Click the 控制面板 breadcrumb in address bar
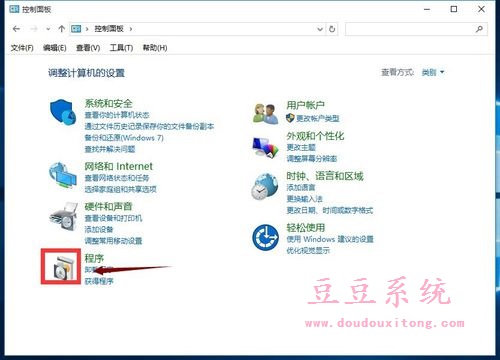The height and width of the screenshot is (360, 500). coord(109,29)
